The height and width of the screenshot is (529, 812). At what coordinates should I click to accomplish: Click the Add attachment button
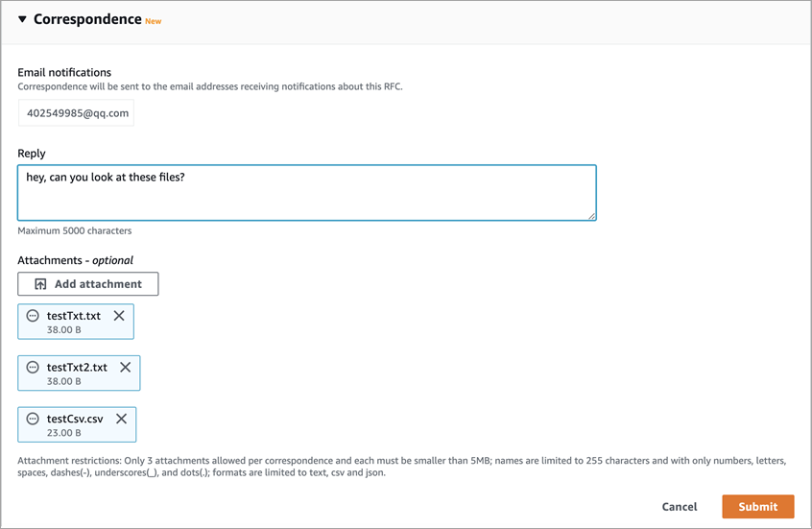click(x=88, y=284)
